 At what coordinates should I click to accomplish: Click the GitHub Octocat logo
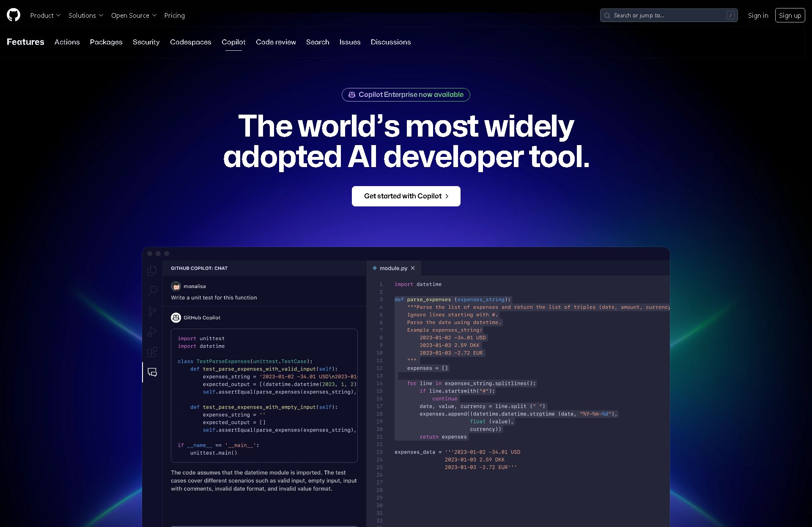point(14,15)
